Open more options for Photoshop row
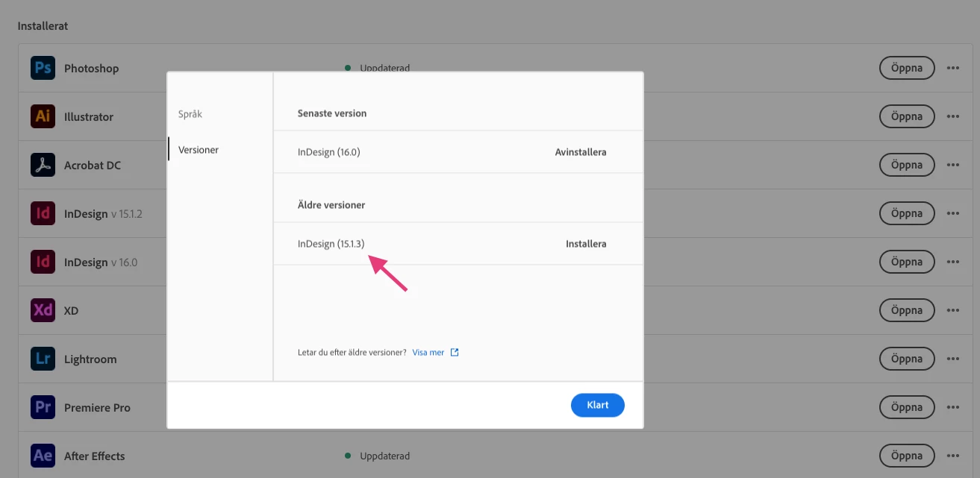The height and width of the screenshot is (478, 980). tap(953, 68)
